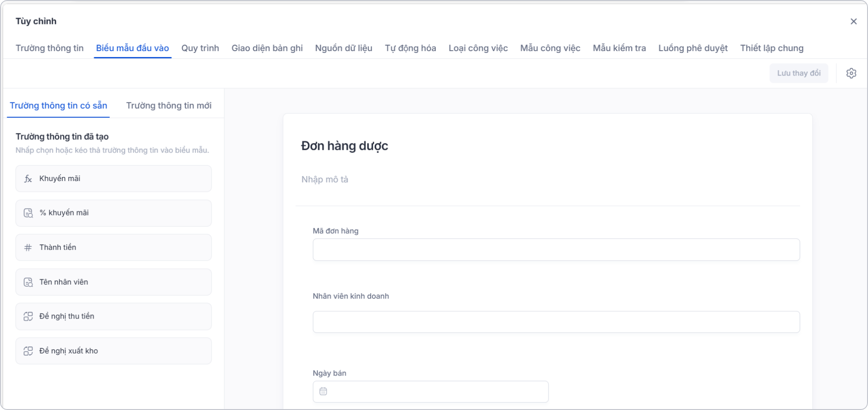Open the Quy trình tab
868x410 pixels.
tap(200, 48)
